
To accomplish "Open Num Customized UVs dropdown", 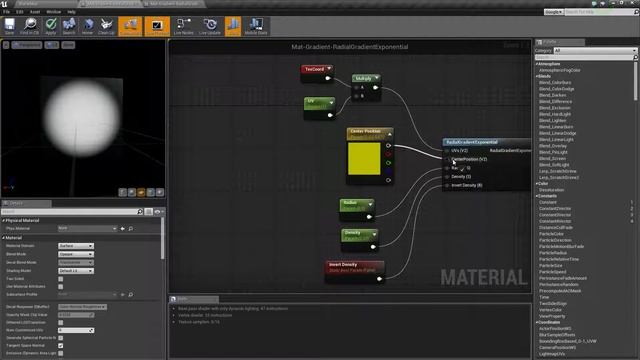I will pyautogui.click(x=76, y=330).
